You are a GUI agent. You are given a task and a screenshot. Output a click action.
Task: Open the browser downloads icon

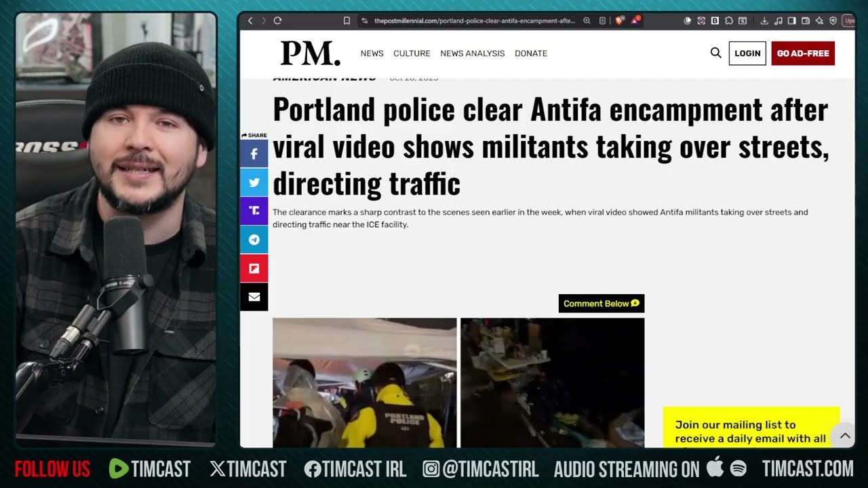point(764,21)
